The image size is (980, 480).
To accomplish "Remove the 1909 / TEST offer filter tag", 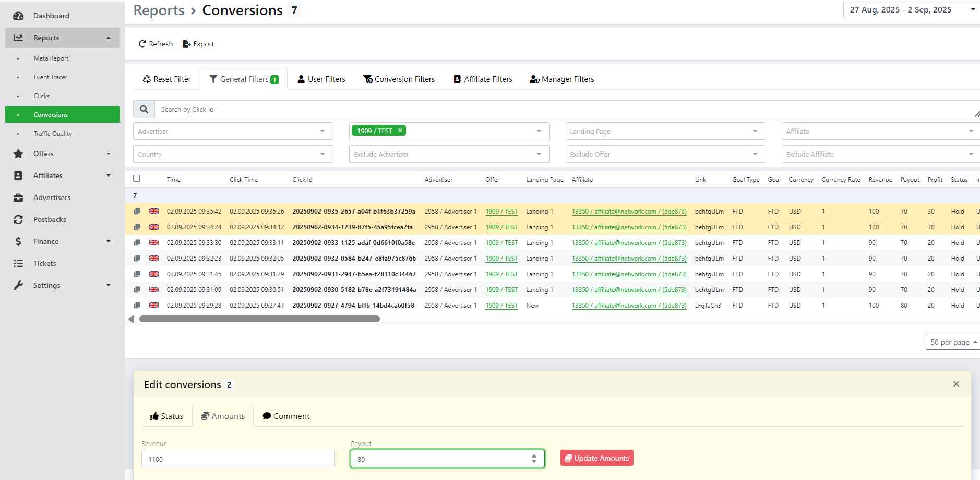I will point(400,131).
